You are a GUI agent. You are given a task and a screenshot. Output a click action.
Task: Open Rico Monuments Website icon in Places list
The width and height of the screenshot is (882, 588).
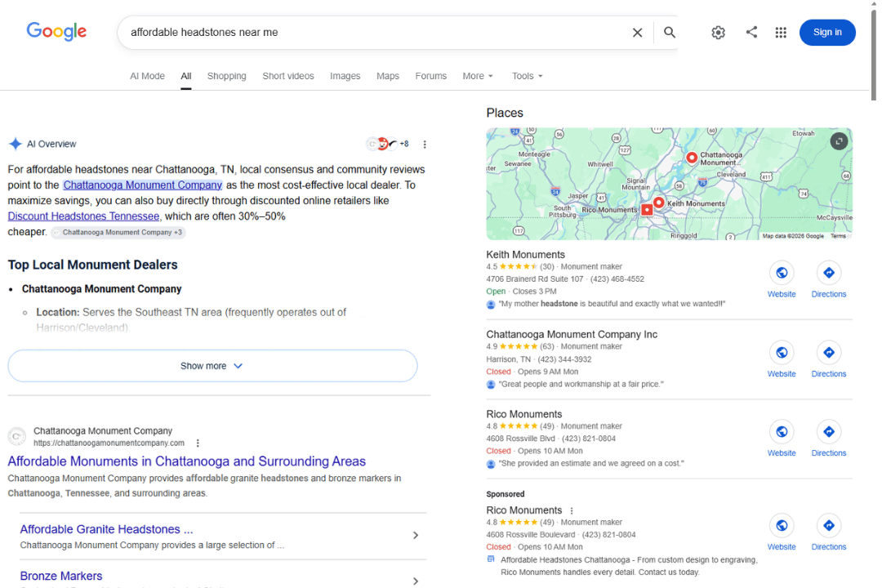[782, 432]
